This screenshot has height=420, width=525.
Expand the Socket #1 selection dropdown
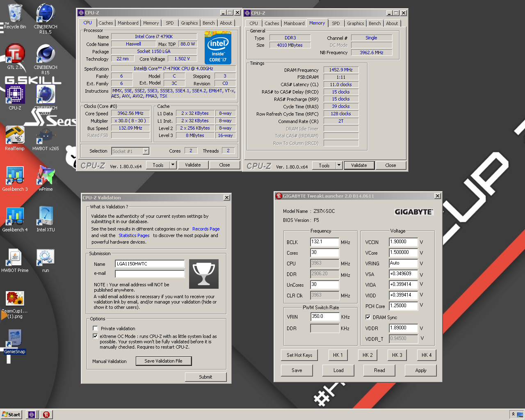coord(146,151)
